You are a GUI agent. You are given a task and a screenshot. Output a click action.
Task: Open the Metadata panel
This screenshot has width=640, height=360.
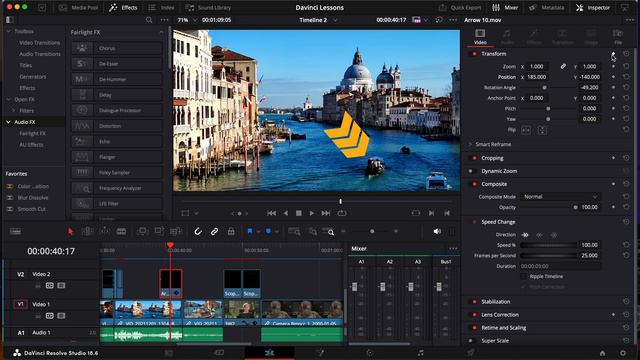click(x=546, y=7)
